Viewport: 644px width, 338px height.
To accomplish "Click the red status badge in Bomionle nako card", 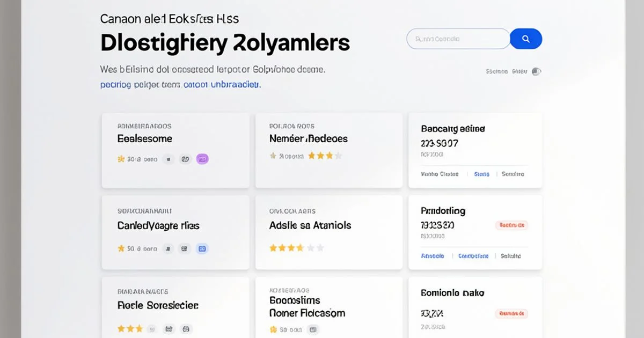I will 511,313.
